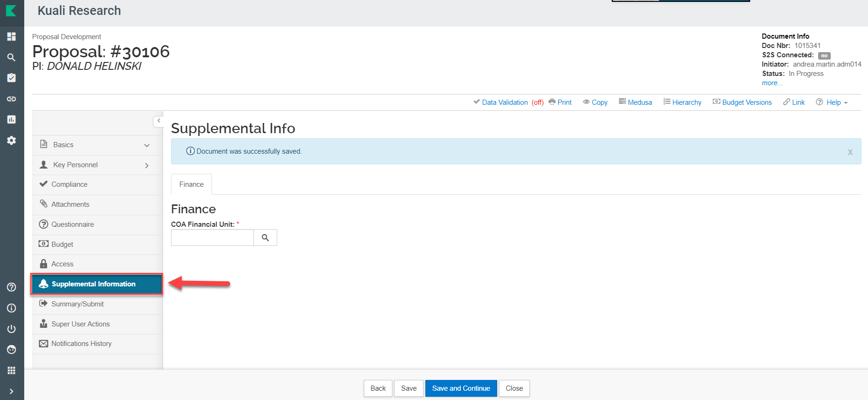The image size is (868, 400).
Task: Open Super User Actions
Action: pos(97,324)
